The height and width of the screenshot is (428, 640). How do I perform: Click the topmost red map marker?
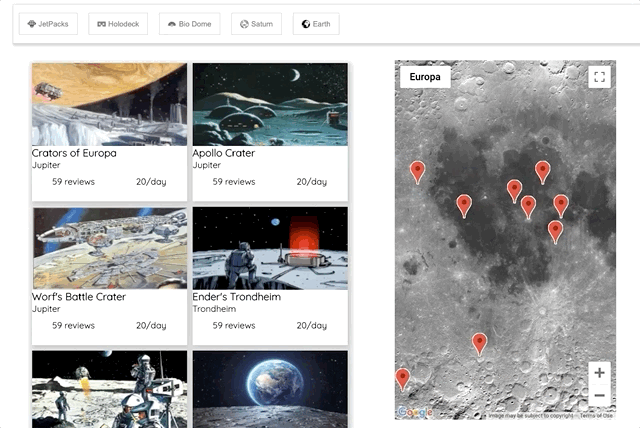coord(543,171)
